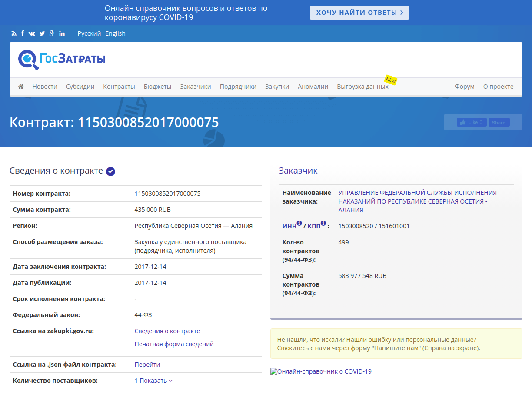Screen dimensions: 532x408
Task: Open Печатная форма сведений link
Action: click(174, 344)
